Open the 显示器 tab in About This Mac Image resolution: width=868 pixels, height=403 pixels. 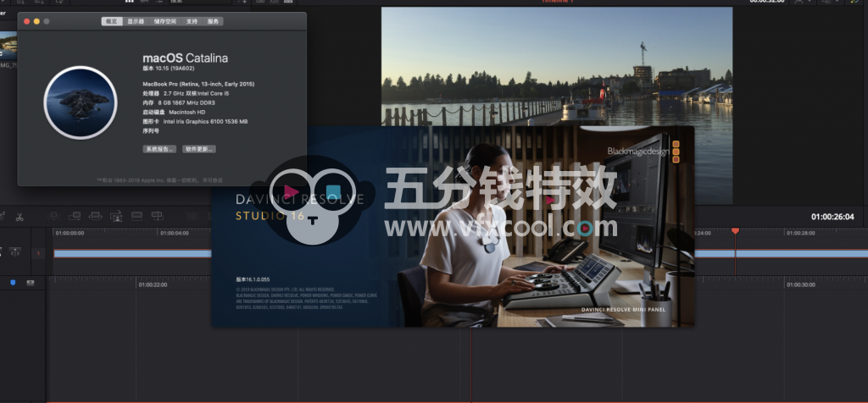136,21
